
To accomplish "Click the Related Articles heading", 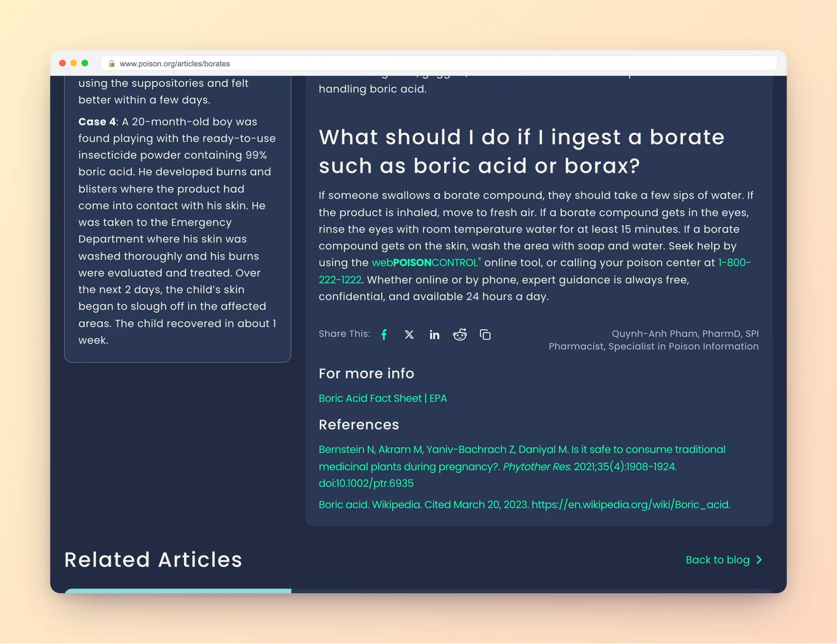I will point(153,560).
